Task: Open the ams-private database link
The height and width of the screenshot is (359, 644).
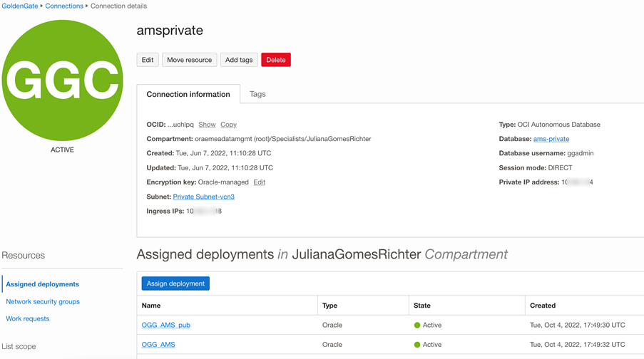Action: [x=551, y=139]
